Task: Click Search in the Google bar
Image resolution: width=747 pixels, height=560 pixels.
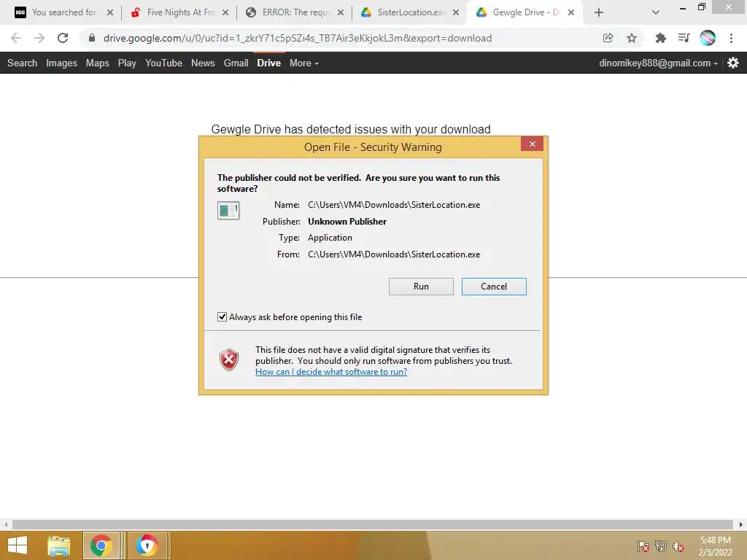Action: point(23,63)
